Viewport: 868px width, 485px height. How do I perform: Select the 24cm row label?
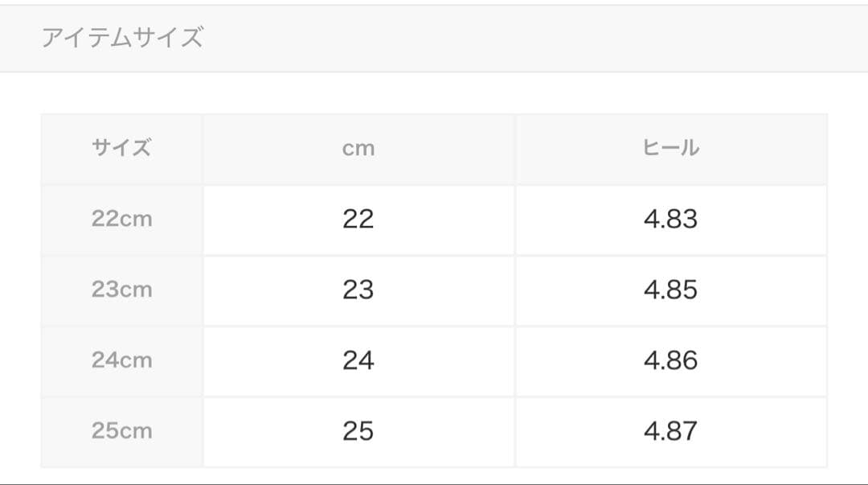121,360
